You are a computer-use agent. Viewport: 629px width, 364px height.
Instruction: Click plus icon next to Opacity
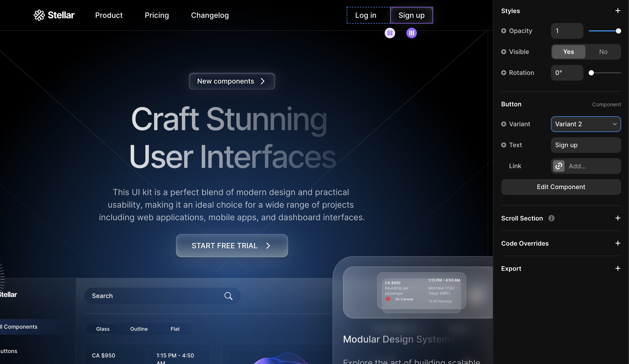(504, 31)
